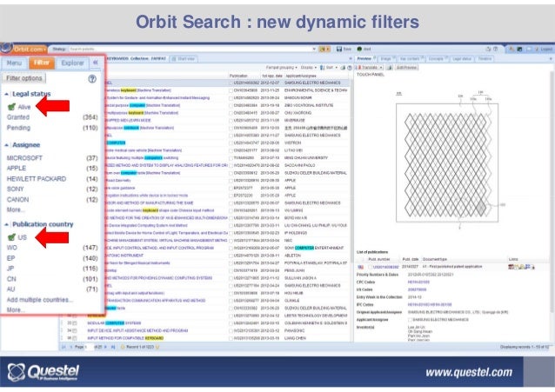Tick the checkbox on the LIANG CHEN row
Viewport: 555px width, 392px height.
coord(231,338)
